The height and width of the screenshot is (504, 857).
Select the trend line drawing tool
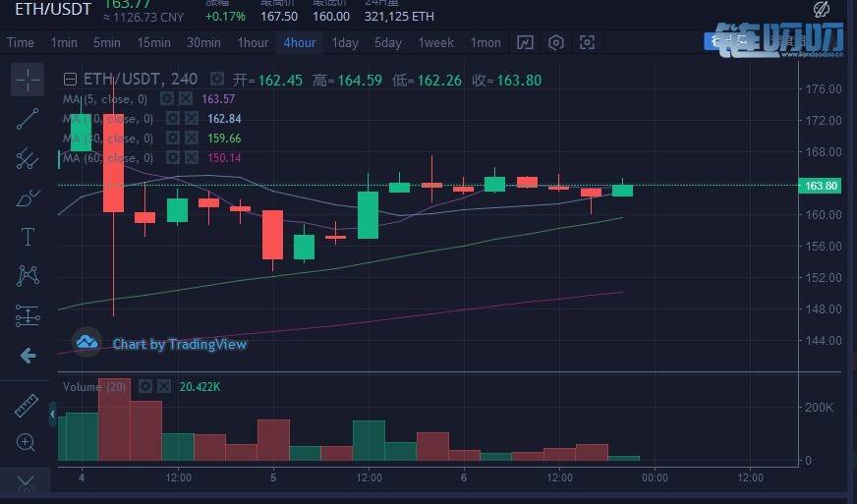click(x=28, y=119)
